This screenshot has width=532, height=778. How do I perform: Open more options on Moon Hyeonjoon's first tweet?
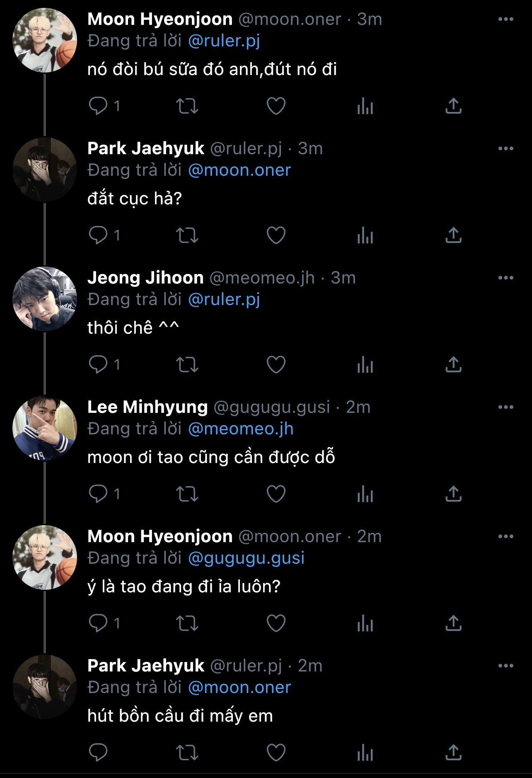pyautogui.click(x=505, y=19)
